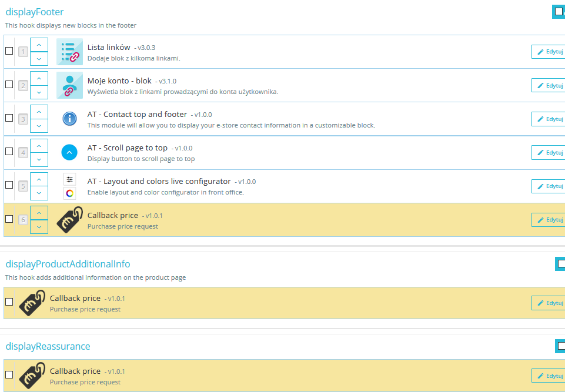Click Callback price tag icon in displayFooter
The width and height of the screenshot is (565, 392).
[69, 220]
